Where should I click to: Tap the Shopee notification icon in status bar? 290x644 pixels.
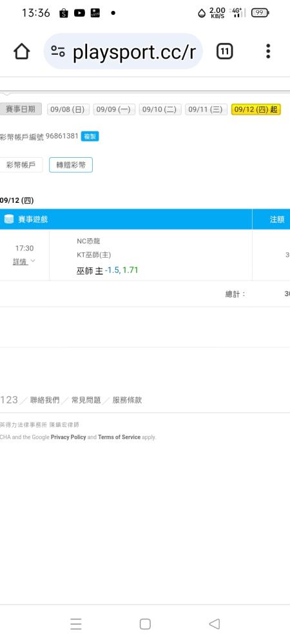coord(64,13)
